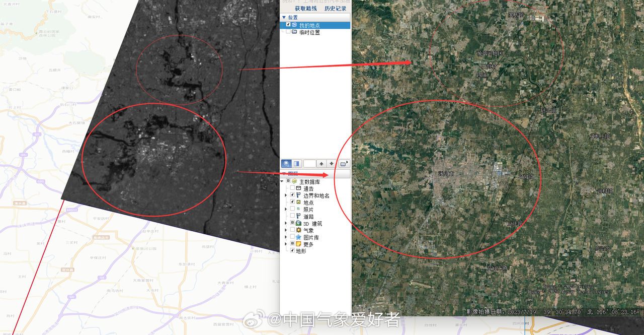Click the move up arrow button
Image resolution: width=644 pixels, height=335 pixels.
[x=321, y=164]
